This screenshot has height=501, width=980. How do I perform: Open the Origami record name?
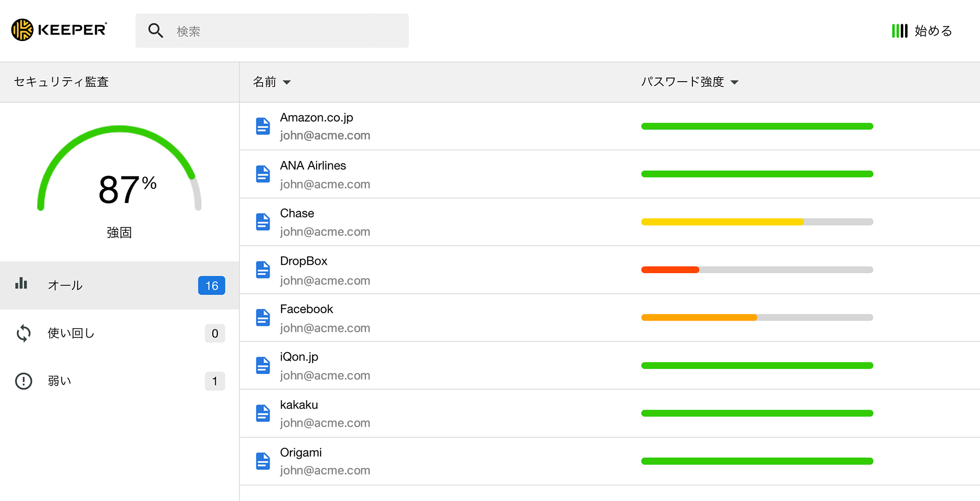(x=301, y=453)
